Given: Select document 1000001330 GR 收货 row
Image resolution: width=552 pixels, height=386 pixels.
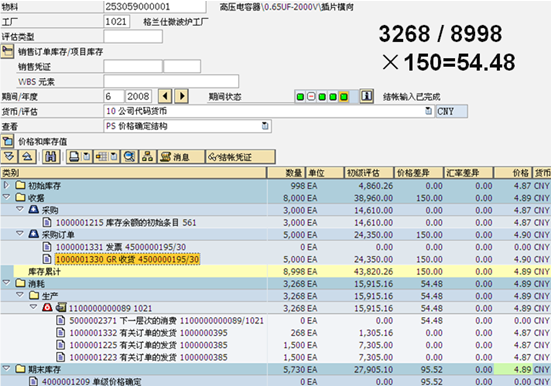Looking at the screenshot, I should (x=127, y=260).
